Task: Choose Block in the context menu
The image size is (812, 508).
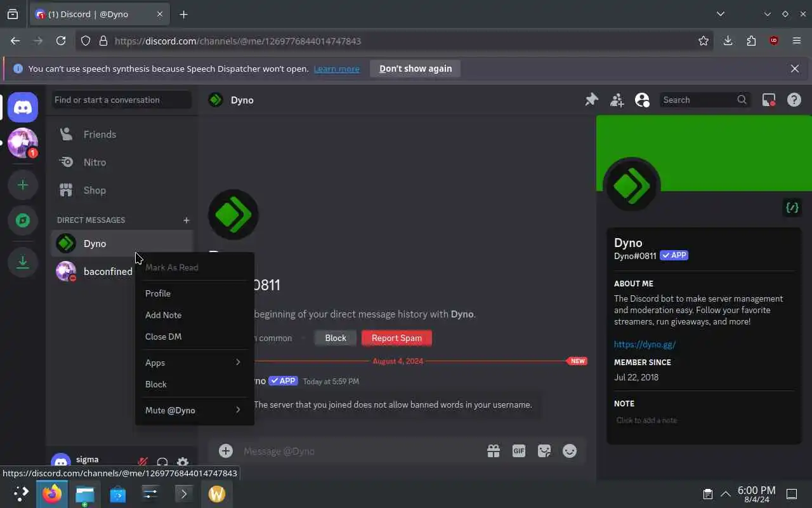Action: (194, 384)
